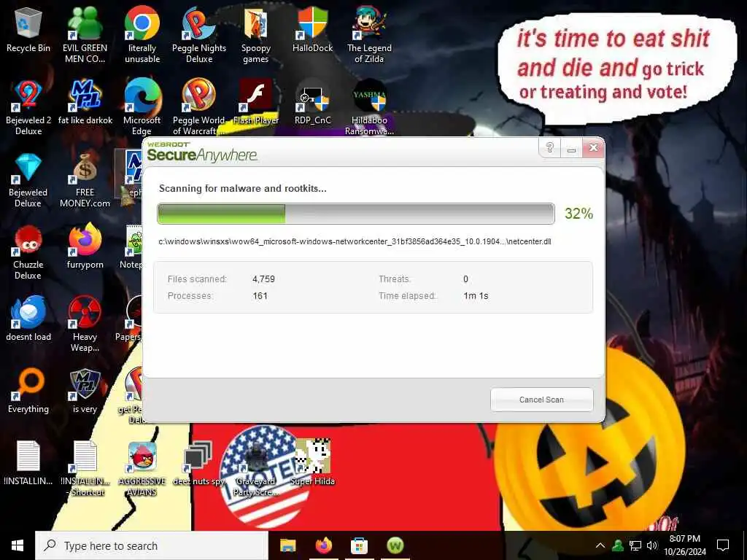747x560 pixels.
Task: Launch Chrome labeled literally unusable
Action: [142, 34]
